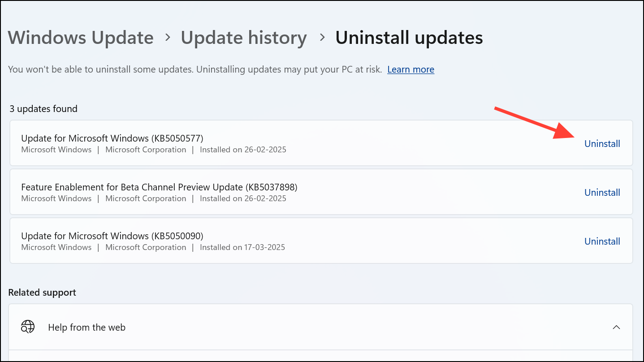Screen dimensions: 644x362
Task: Click 'Help from the web' label
Action: [86, 328]
